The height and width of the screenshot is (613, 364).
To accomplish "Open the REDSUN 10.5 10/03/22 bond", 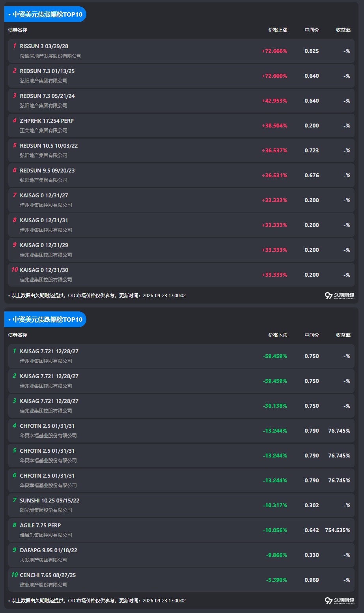I will 49,146.
